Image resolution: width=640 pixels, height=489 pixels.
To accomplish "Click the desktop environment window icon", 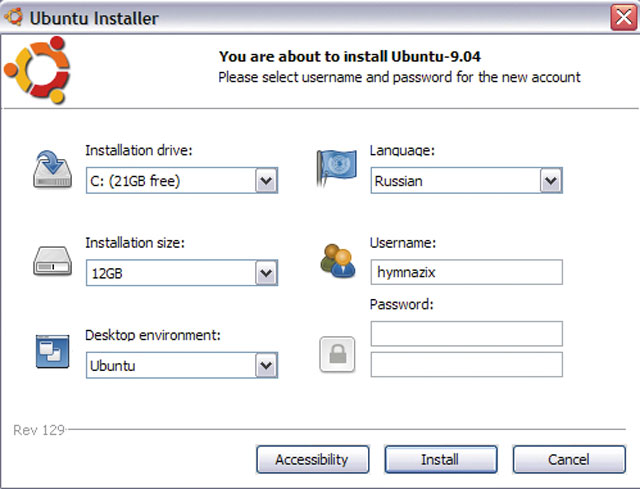I will [52, 351].
